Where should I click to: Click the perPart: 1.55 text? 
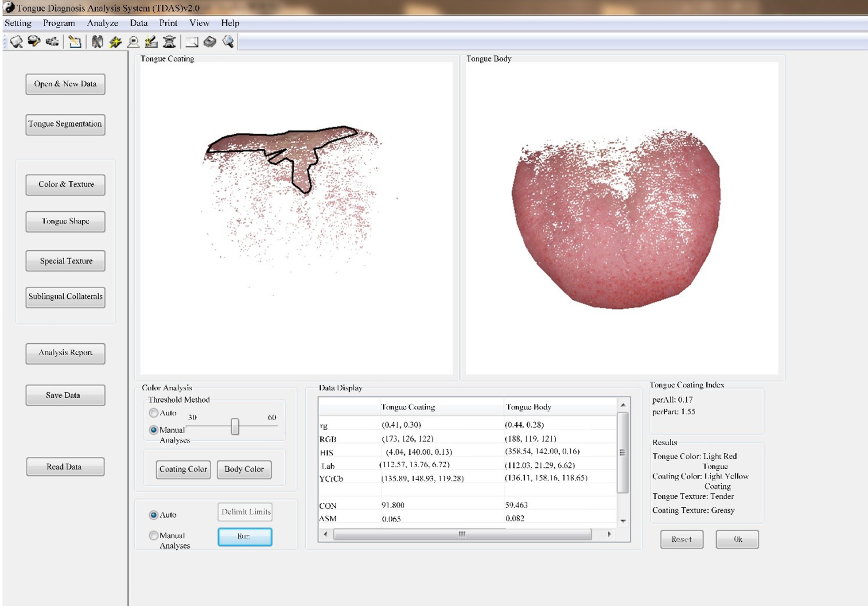point(673,412)
